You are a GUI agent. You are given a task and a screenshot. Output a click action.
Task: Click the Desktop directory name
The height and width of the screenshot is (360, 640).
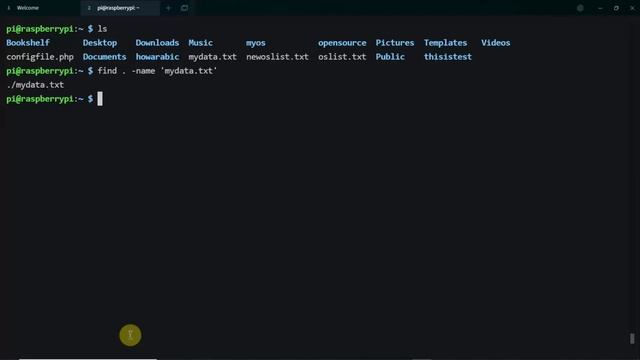(100, 43)
